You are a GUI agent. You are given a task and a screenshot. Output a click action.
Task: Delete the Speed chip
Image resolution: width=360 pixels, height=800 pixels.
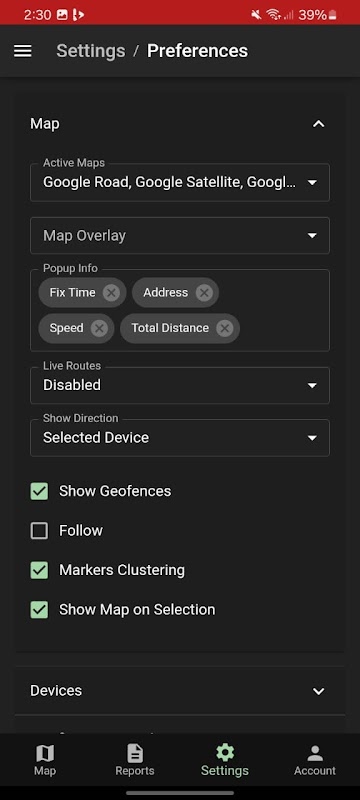pos(99,328)
